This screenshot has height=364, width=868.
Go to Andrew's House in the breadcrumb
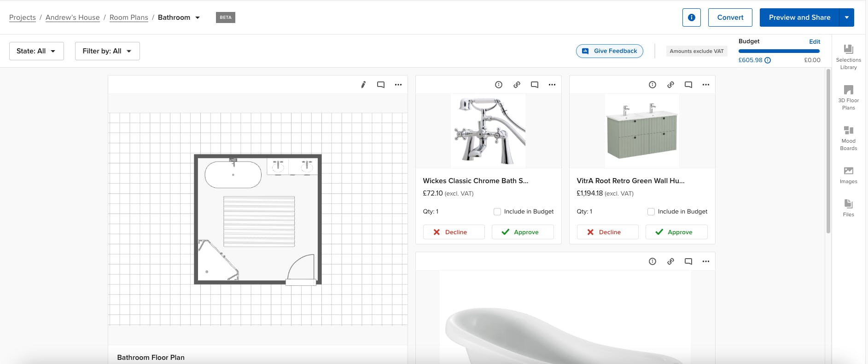click(73, 17)
